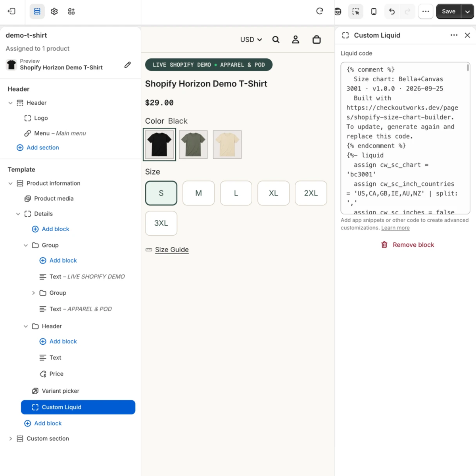
Task: Click the search magnifier icon in preview
Action: pos(276,40)
